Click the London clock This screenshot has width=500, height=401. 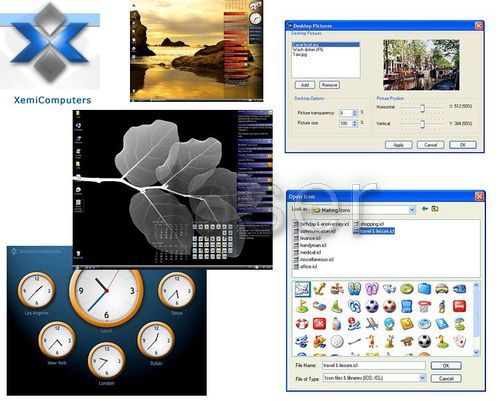pos(107,360)
